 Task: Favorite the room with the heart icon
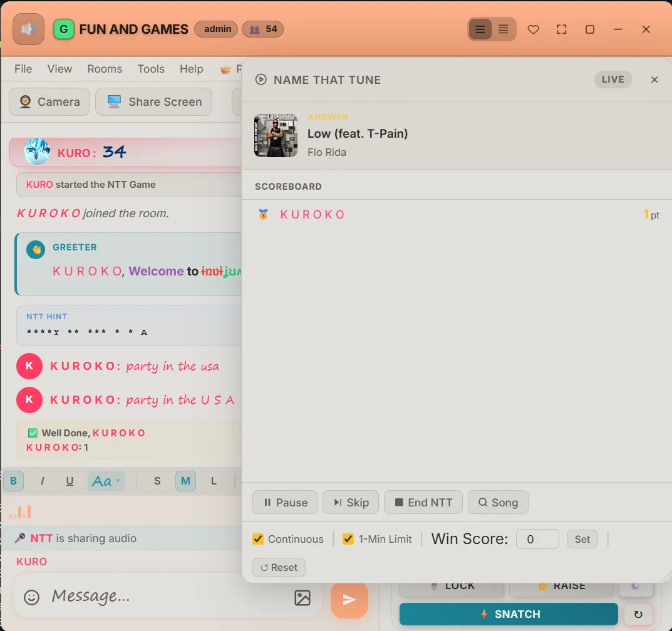(x=533, y=29)
